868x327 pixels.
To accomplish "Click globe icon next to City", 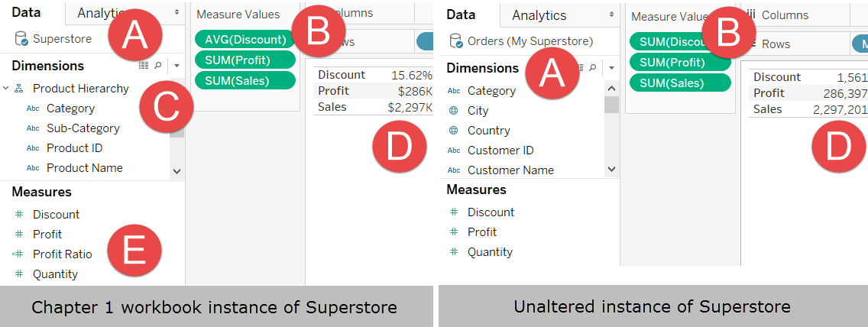I will (453, 111).
